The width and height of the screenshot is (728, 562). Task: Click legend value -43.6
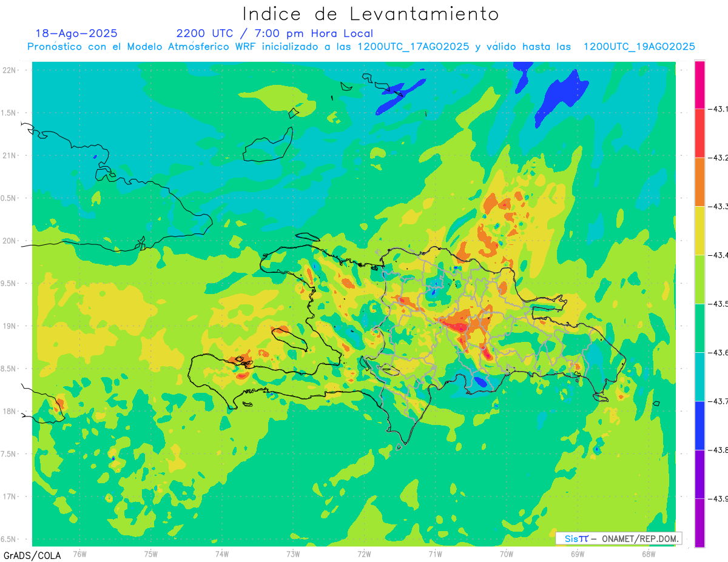click(x=718, y=353)
